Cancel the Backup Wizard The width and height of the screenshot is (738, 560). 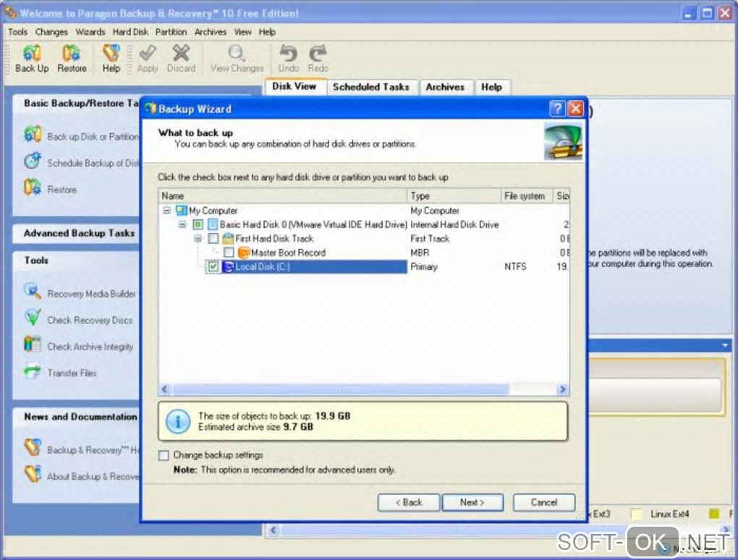coord(544,503)
